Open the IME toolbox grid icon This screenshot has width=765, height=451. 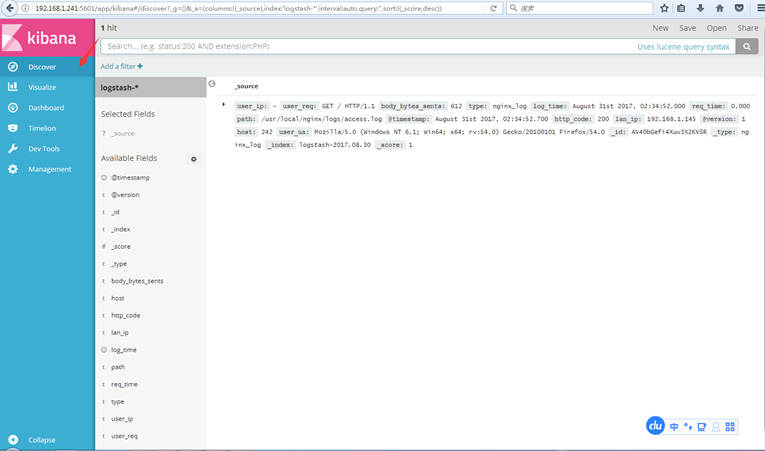tap(730, 427)
